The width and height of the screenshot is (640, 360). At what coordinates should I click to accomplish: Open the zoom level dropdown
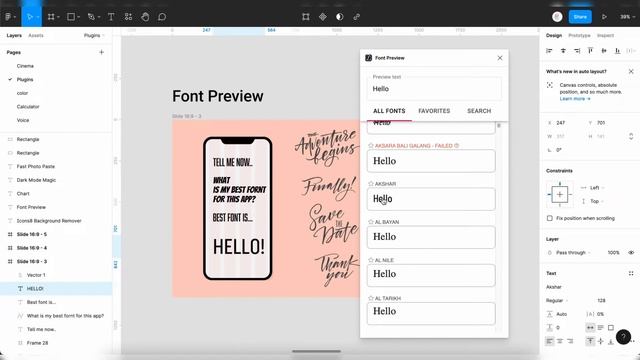pyautogui.click(x=627, y=17)
